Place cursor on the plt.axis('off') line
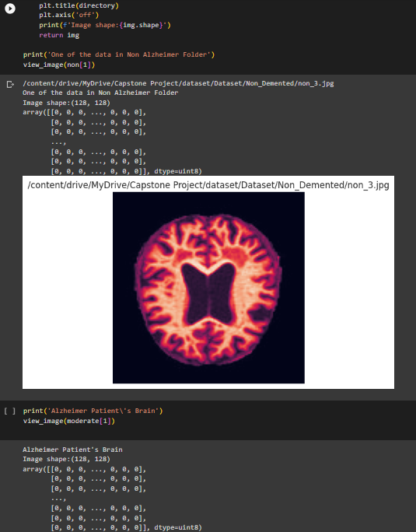 (x=68, y=15)
